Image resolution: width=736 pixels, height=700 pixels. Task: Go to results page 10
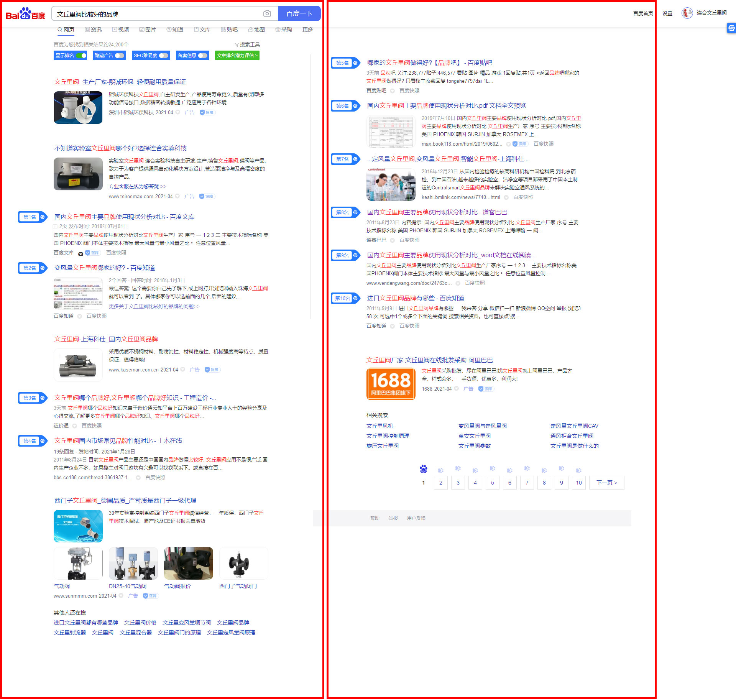coord(579,483)
